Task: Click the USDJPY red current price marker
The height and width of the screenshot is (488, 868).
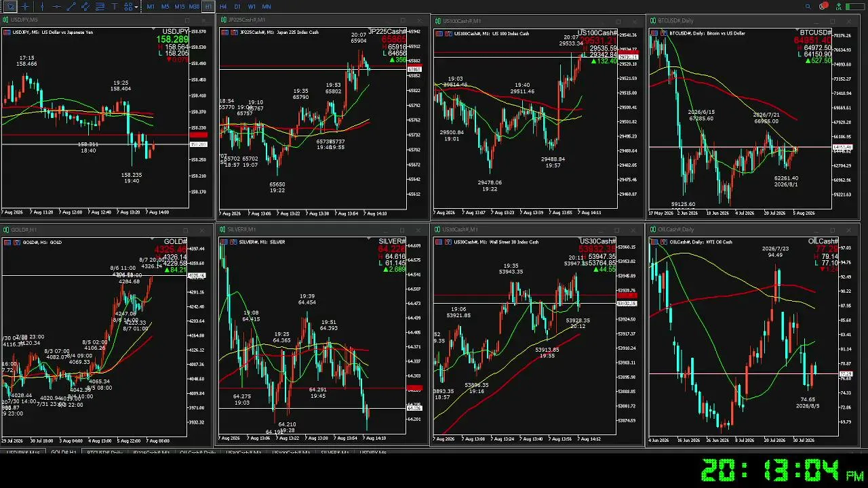Action: pos(198,135)
